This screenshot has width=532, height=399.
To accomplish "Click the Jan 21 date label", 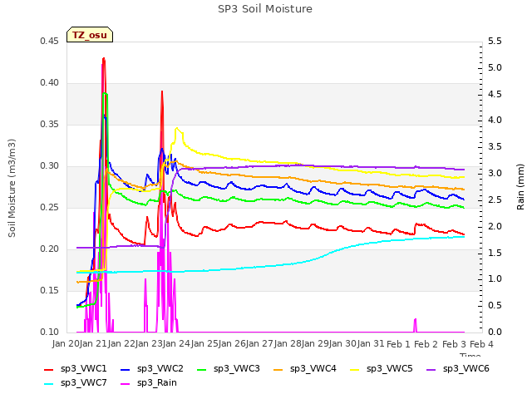I will click(x=94, y=344).
